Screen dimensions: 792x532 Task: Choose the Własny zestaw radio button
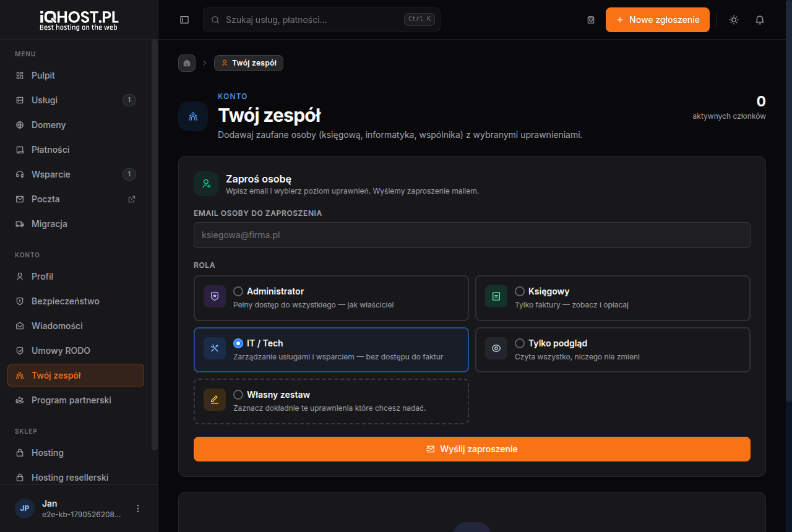[x=238, y=395]
